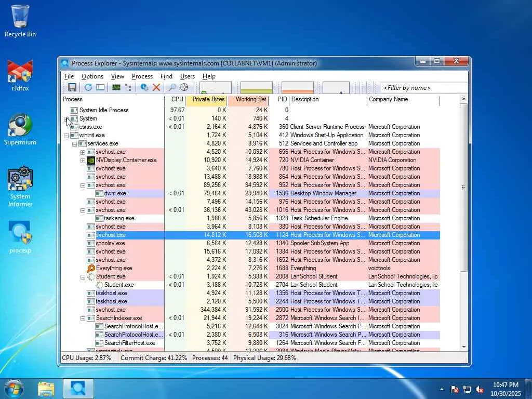Click the CPU usage history graph in toolbar
This screenshot has width=532, height=399.
(x=216, y=87)
